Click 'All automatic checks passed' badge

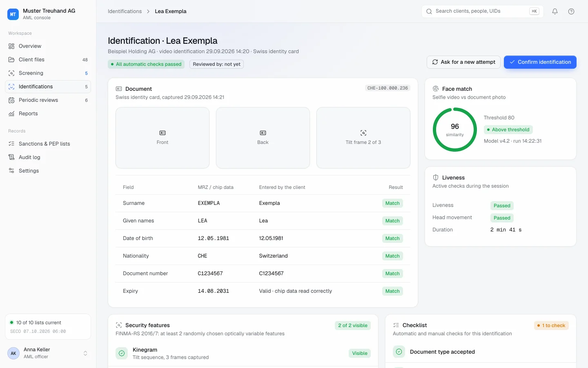146,64
